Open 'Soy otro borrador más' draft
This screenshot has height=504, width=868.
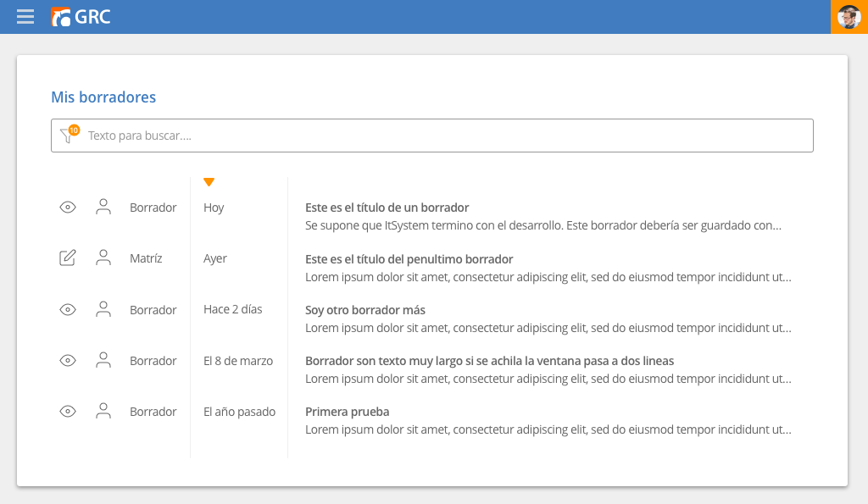click(x=365, y=310)
